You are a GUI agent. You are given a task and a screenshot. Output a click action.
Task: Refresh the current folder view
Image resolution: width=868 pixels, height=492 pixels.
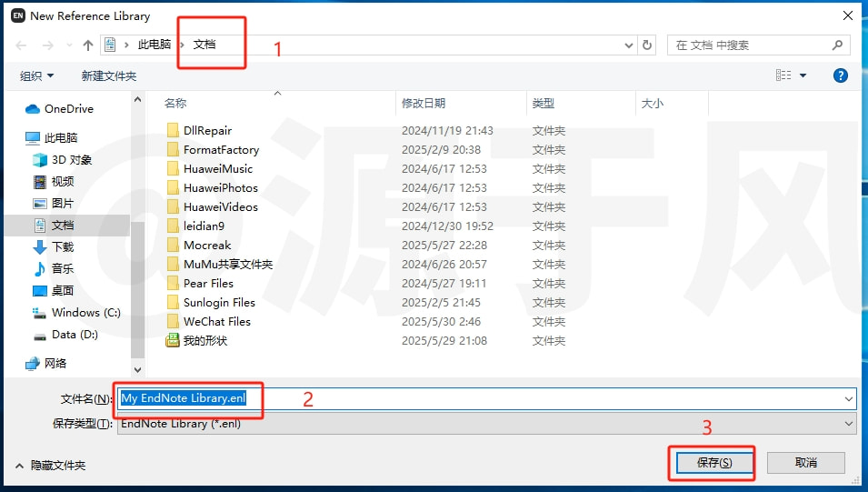[646, 45]
